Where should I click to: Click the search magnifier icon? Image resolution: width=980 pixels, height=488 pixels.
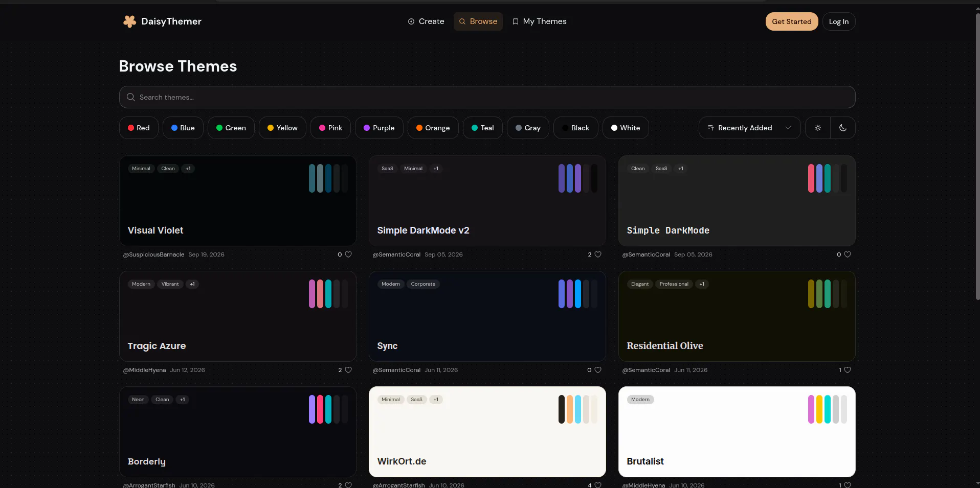[x=131, y=97]
